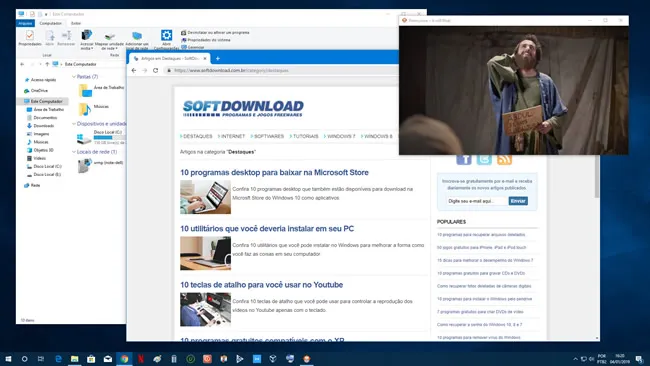Click the RSS feed orange icon

click(504, 159)
